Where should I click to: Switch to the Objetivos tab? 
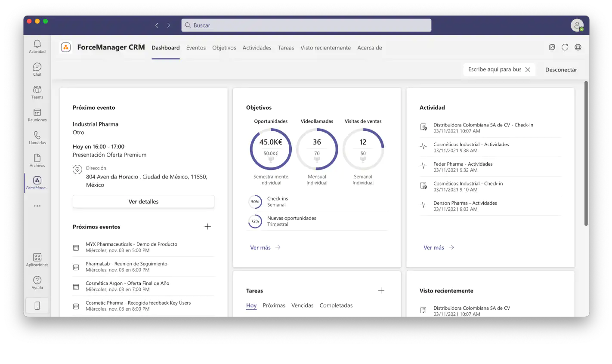pos(224,48)
